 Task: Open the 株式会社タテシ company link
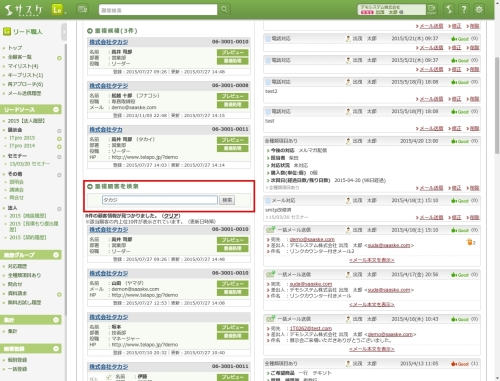pos(109,86)
